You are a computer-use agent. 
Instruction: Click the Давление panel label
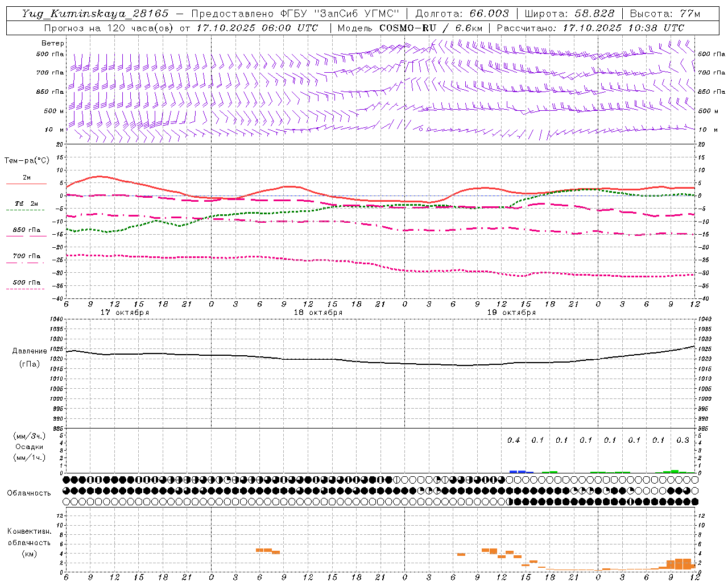click(30, 351)
